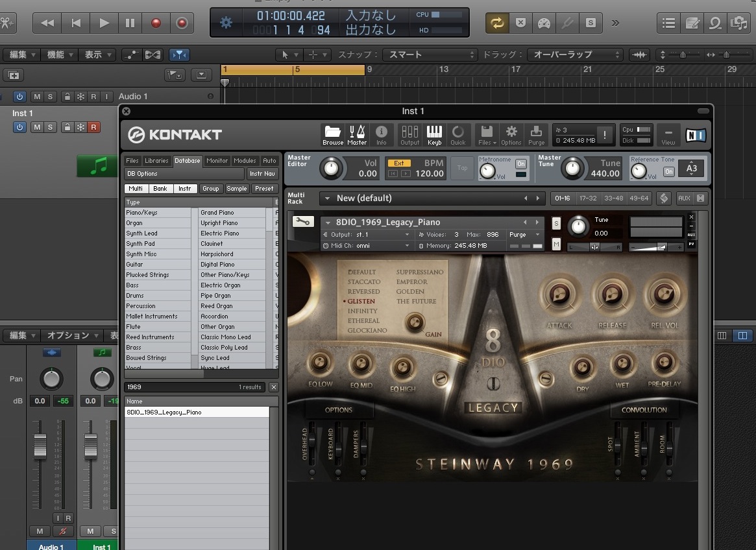Select the Sample database filter button
This screenshot has height=550, width=756.
(237, 189)
